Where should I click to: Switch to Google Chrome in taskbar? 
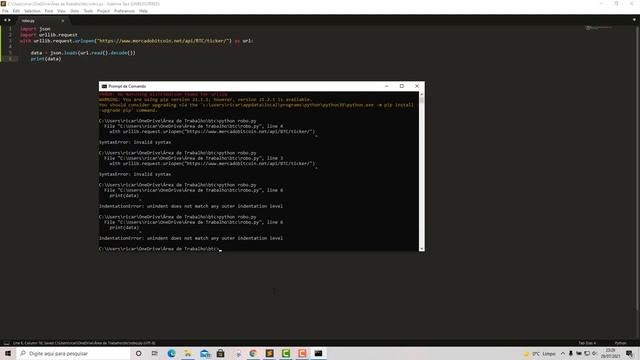pyautogui.click(x=253, y=353)
